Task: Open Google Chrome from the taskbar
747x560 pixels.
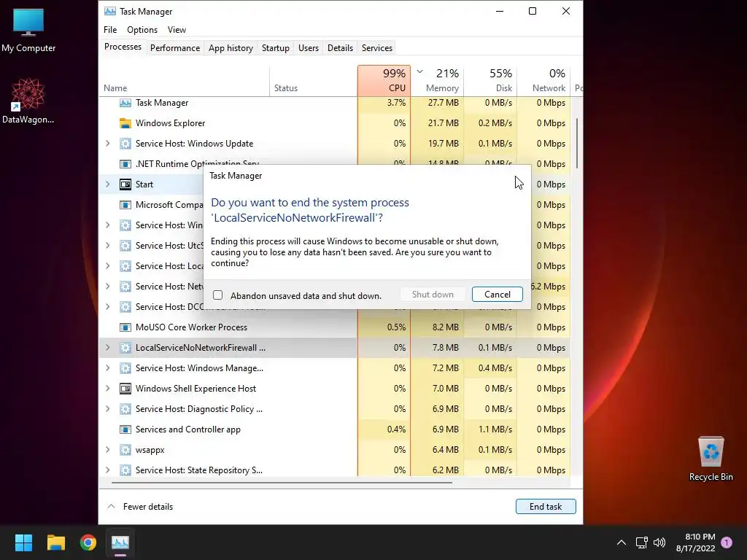Action: [x=88, y=542]
